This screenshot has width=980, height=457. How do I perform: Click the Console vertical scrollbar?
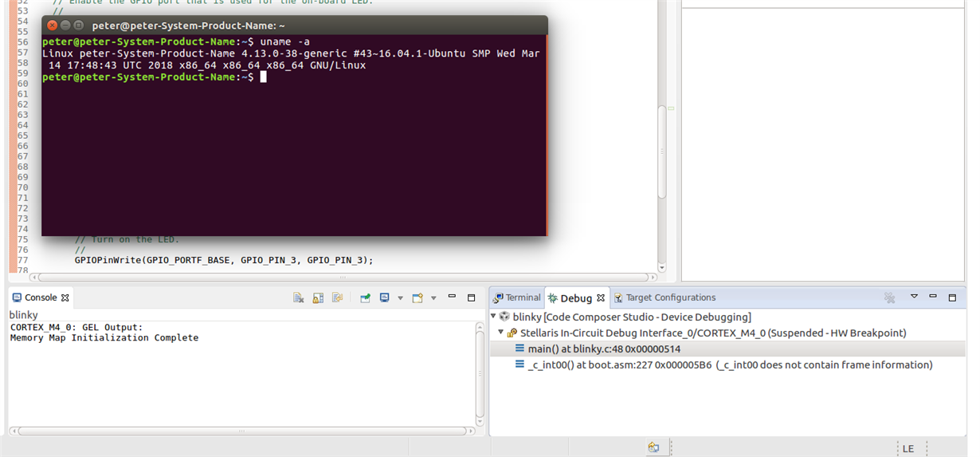tap(480, 375)
